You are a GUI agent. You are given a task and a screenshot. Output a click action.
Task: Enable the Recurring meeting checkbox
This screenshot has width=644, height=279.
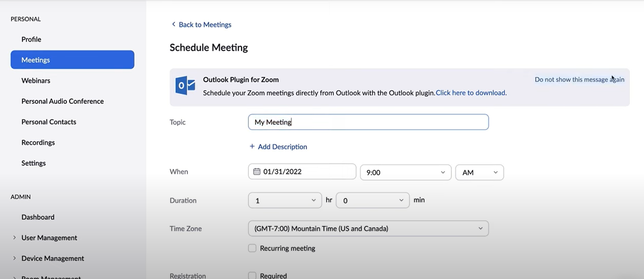click(252, 248)
